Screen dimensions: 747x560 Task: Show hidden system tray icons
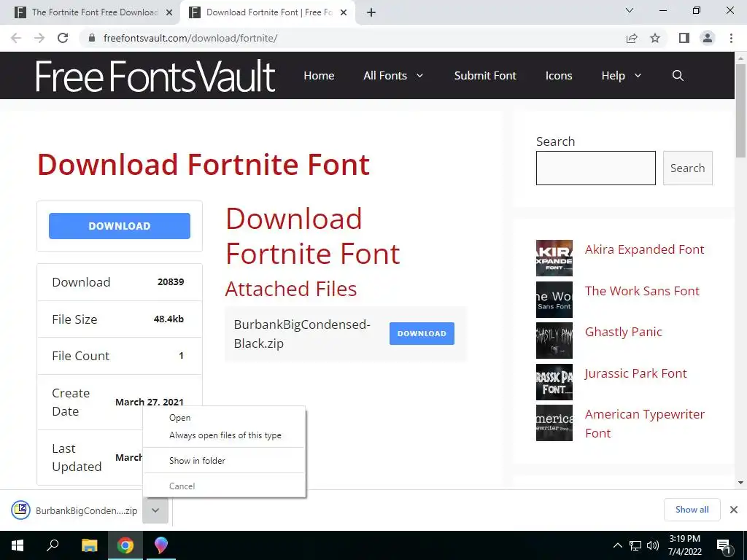(x=617, y=545)
